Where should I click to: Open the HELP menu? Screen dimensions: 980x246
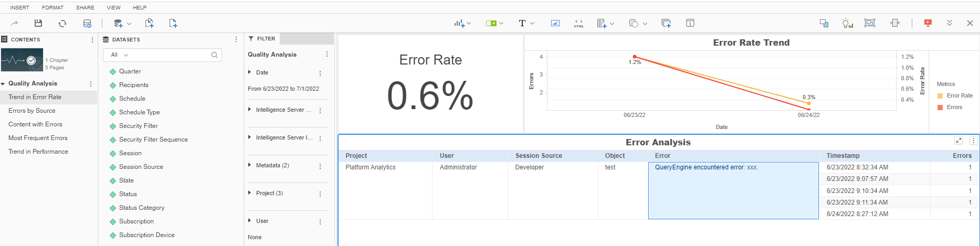point(140,7)
